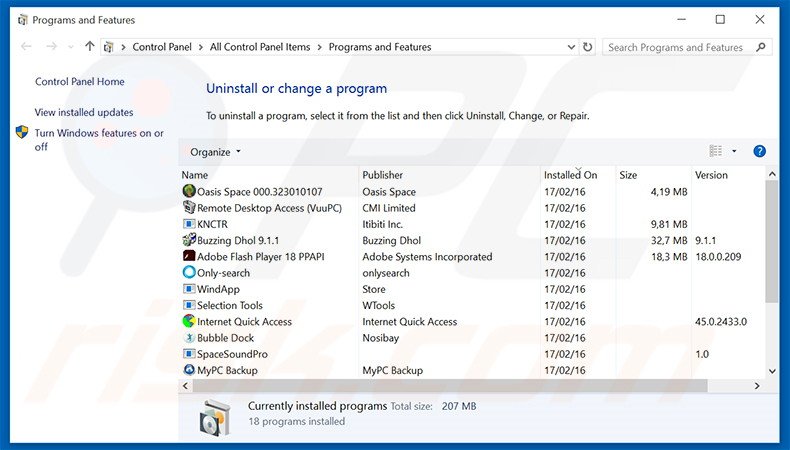This screenshot has height=450, width=790.
Task: Refresh the Programs and Features list
Action: pyautogui.click(x=587, y=47)
